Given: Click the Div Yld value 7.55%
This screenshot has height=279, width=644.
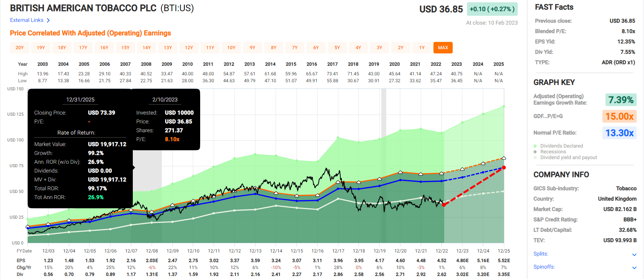Looking at the screenshot, I should point(628,52).
